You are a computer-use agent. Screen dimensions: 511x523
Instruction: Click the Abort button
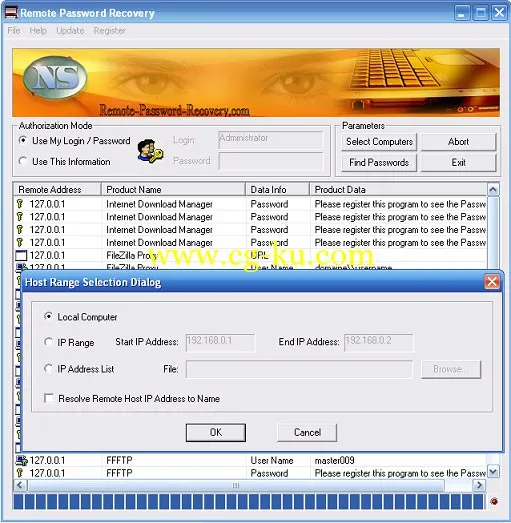point(458,142)
